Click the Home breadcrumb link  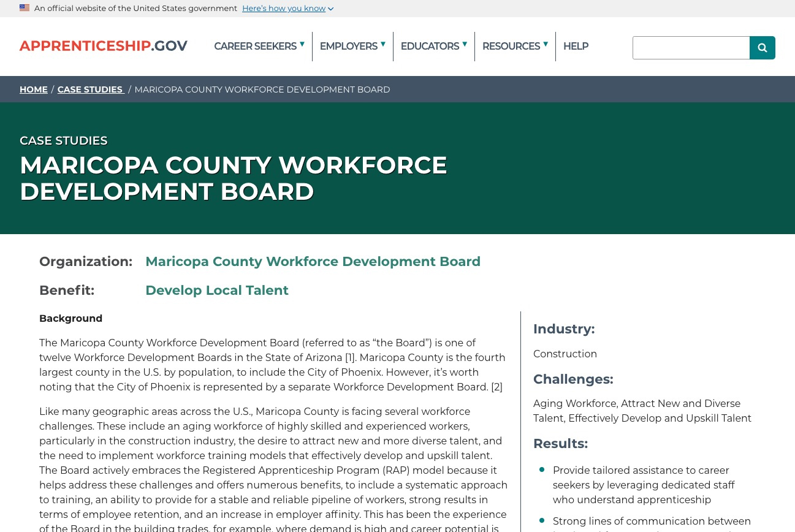click(34, 89)
